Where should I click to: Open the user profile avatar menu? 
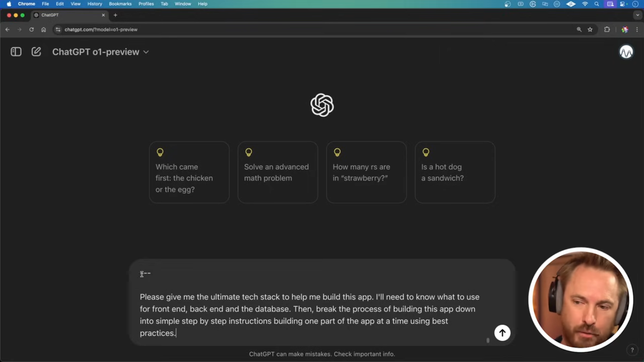626,52
